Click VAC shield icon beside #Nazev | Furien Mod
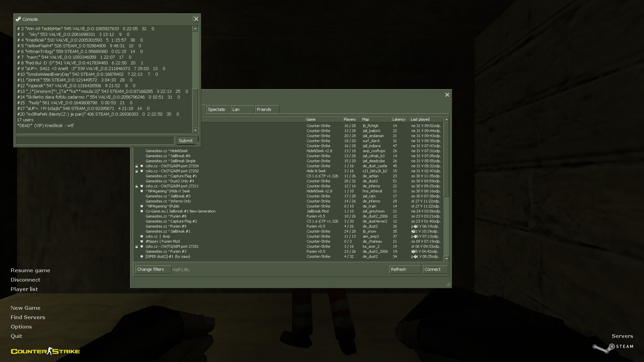The height and width of the screenshot is (362, 644). (142, 242)
